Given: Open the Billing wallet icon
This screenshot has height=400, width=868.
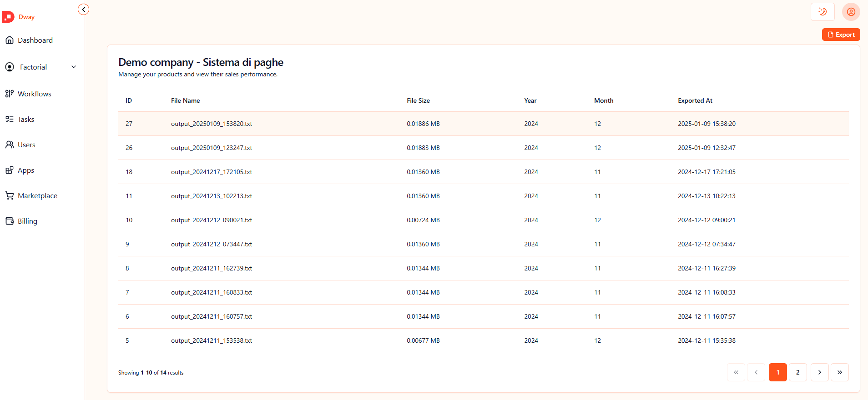Looking at the screenshot, I should pyautogui.click(x=10, y=221).
